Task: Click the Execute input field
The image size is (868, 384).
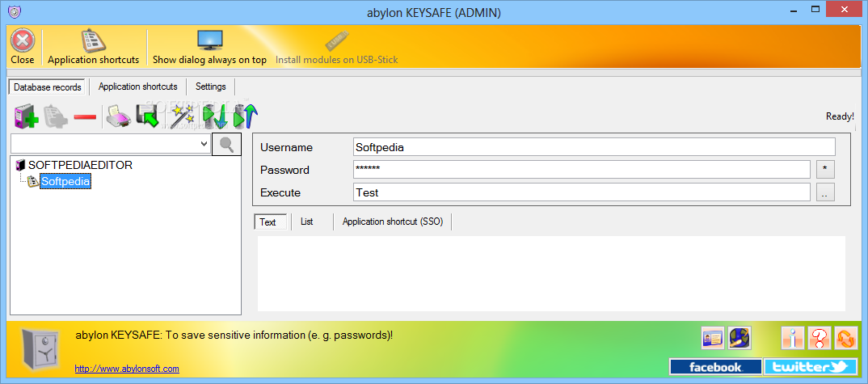Action: pyautogui.click(x=582, y=192)
